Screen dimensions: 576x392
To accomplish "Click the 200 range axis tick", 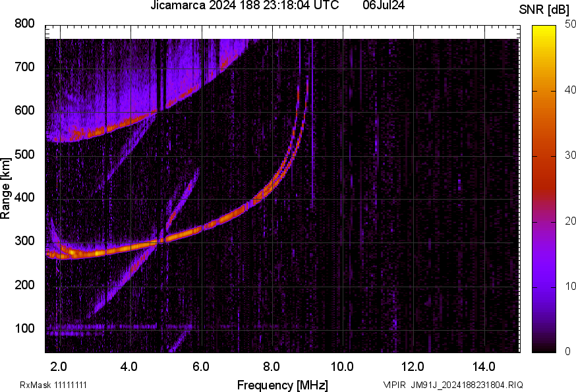I will [x=24, y=285].
